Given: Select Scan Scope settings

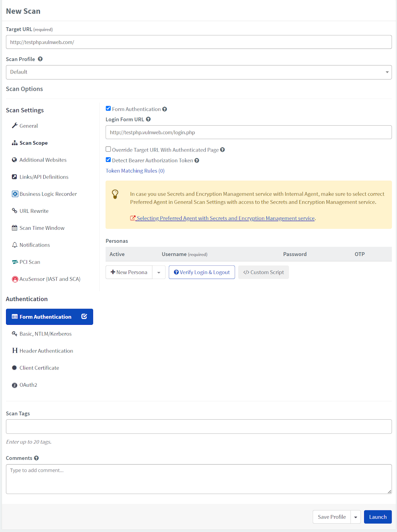Looking at the screenshot, I should click(x=34, y=143).
